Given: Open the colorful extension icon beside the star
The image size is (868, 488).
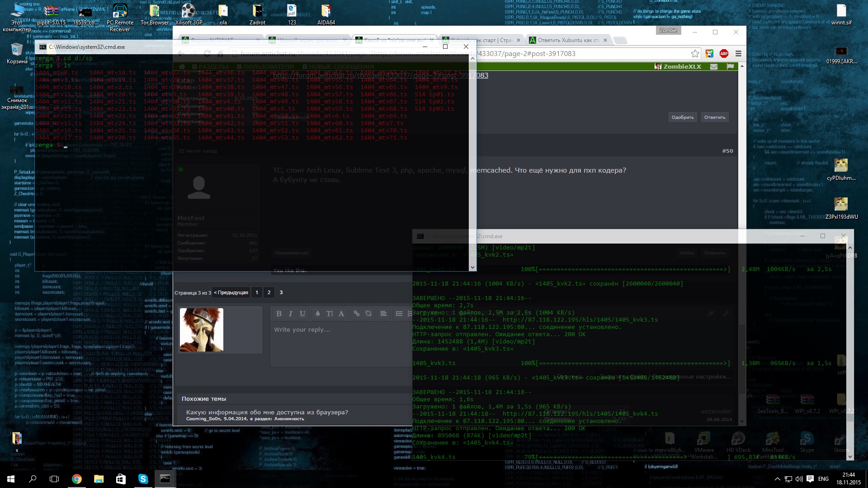Looking at the screenshot, I should point(709,54).
